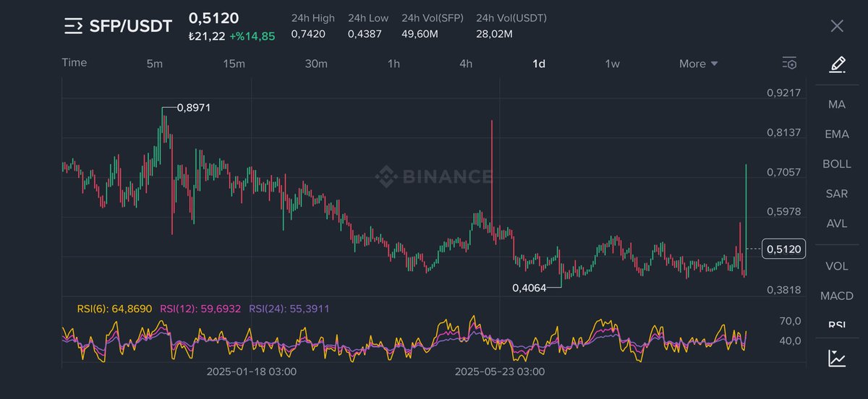
Task: Toggle the MACD sub-indicator
Action: coord(837,296)
